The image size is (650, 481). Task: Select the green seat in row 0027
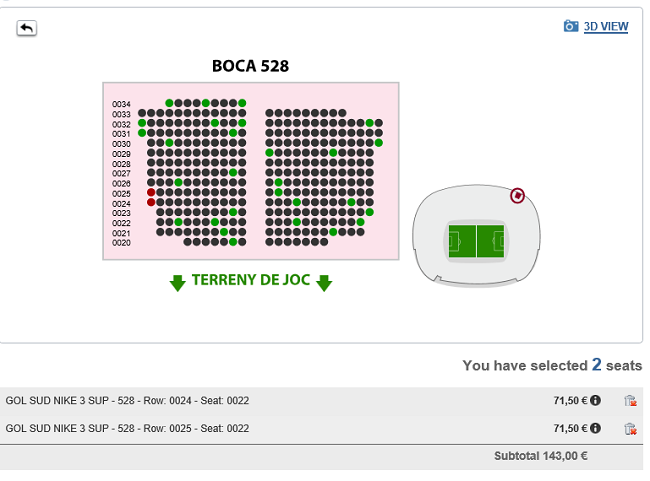tap(233, 172)
